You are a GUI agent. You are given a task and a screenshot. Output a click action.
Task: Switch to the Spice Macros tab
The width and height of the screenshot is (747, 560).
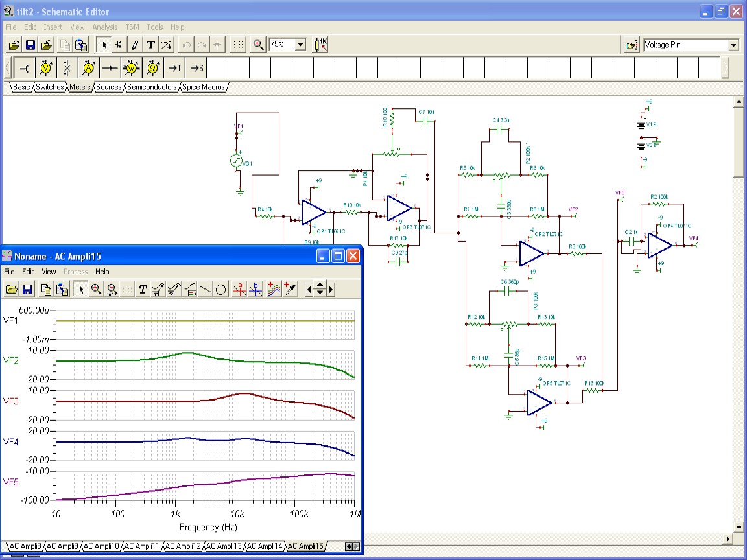204,87
